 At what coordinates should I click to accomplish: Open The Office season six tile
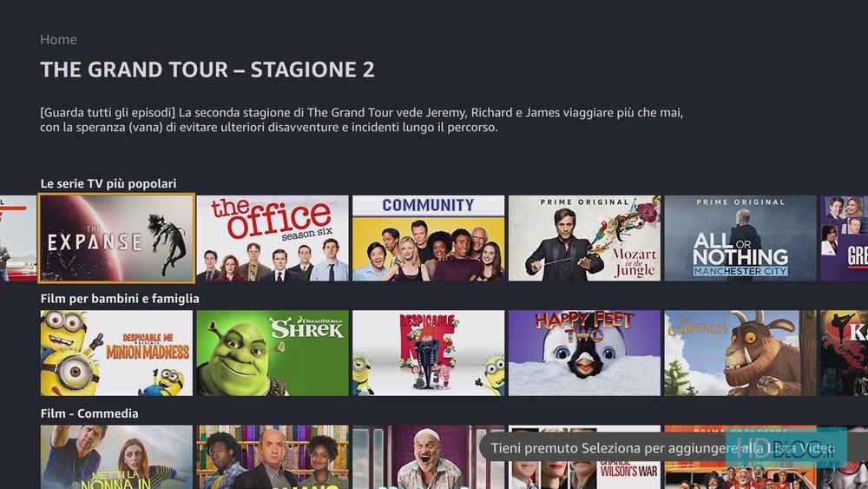click(273, 238)
